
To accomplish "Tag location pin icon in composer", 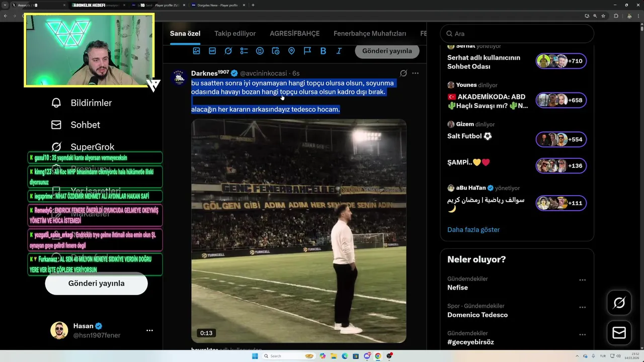I will click(291, 51).
